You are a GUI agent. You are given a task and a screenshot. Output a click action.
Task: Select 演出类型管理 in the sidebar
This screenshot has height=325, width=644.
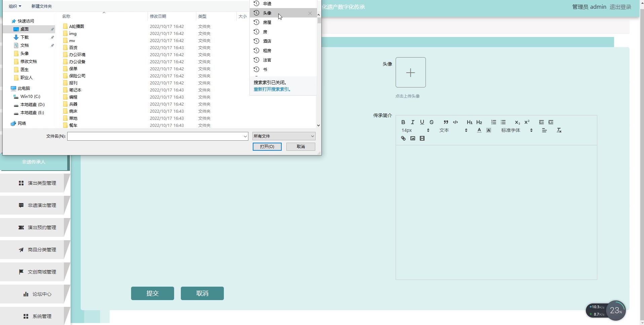coord(37,183)
